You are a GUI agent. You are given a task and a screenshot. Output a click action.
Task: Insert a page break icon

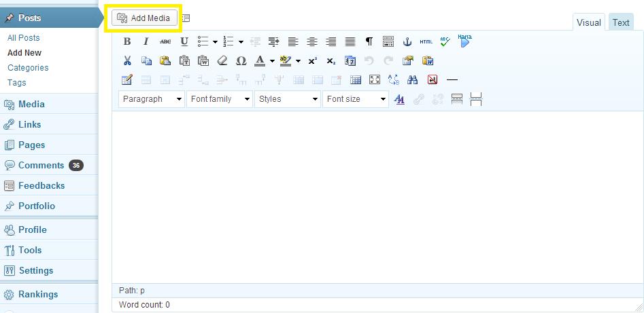point(476,99)
